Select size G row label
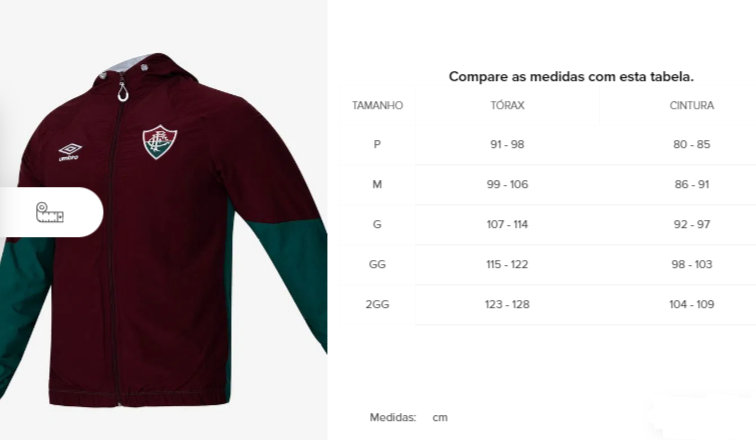This screenshot has width=756, height=440. (377, 224)
